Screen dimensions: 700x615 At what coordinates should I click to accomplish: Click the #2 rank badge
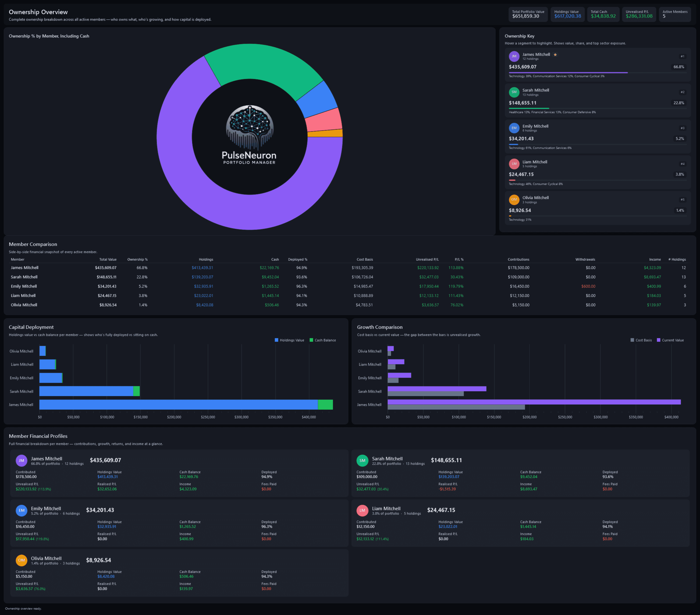682,92
